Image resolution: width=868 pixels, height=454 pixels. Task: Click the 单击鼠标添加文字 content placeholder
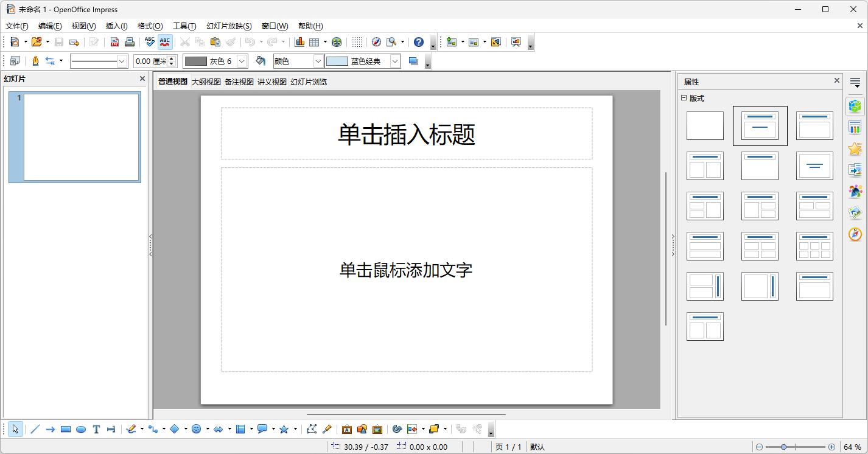click(x=407, y=270)
